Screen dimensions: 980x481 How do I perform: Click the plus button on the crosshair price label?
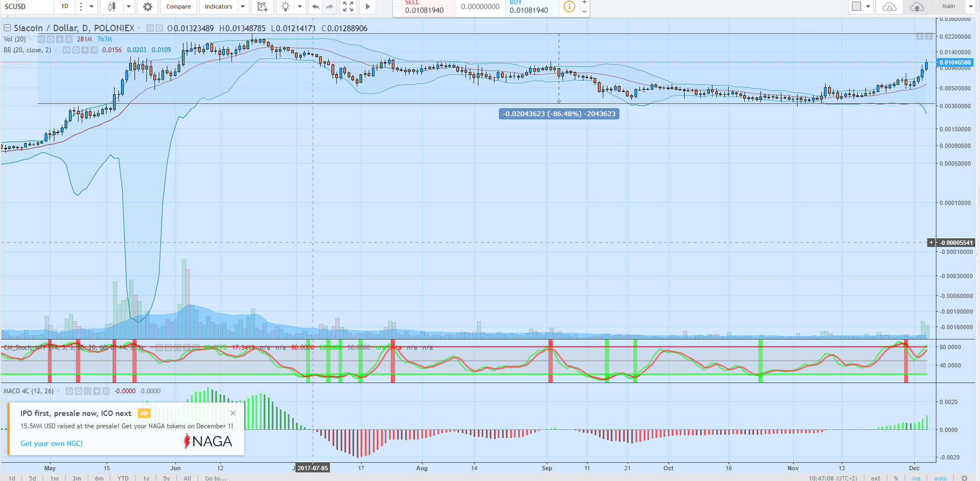(x=931, y=243)
